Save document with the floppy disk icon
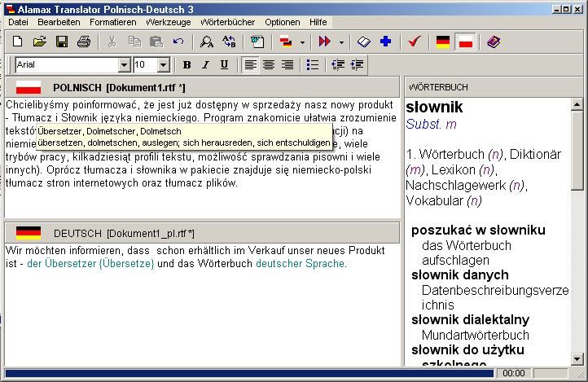Screen dimensions: 588x382 tap(62, 42)
